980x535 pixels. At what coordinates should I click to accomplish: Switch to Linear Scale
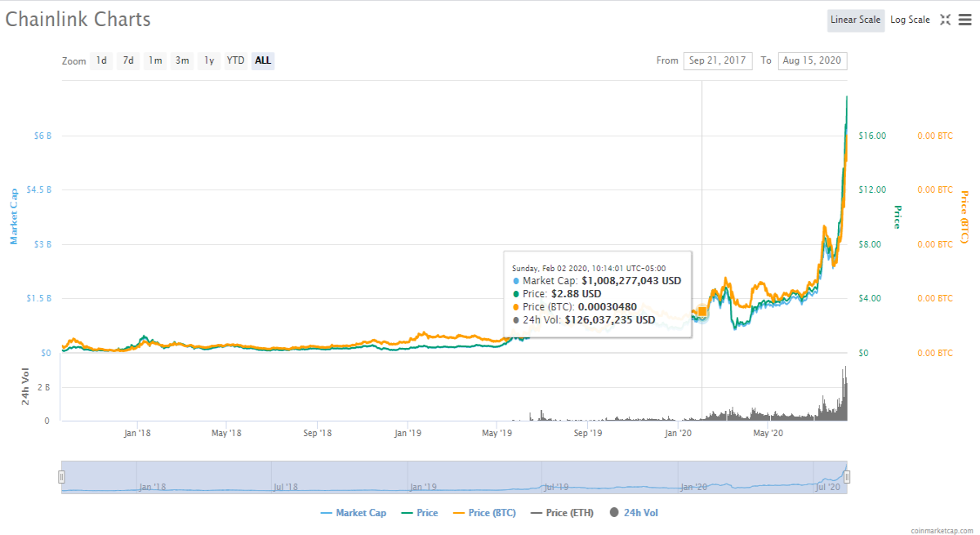tap(856, 20)
